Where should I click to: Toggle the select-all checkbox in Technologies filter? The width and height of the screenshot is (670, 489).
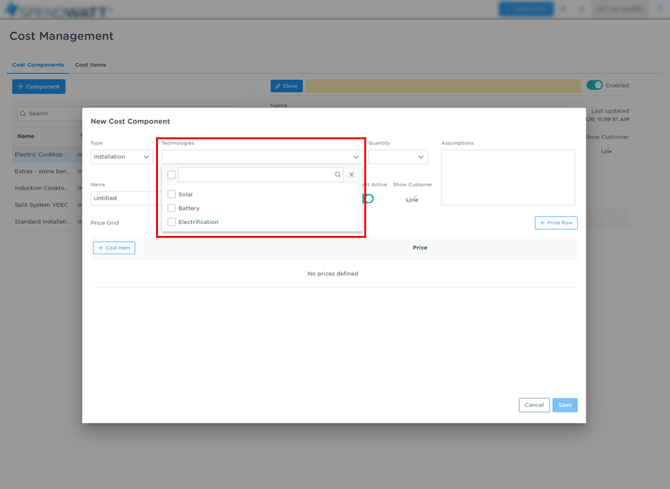(171, 175)
